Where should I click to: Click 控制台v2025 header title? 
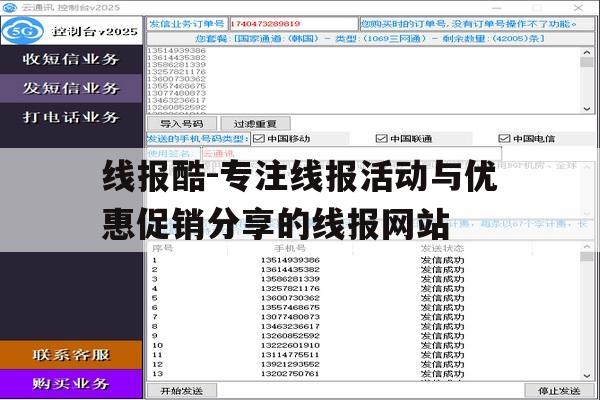point(95,31)
